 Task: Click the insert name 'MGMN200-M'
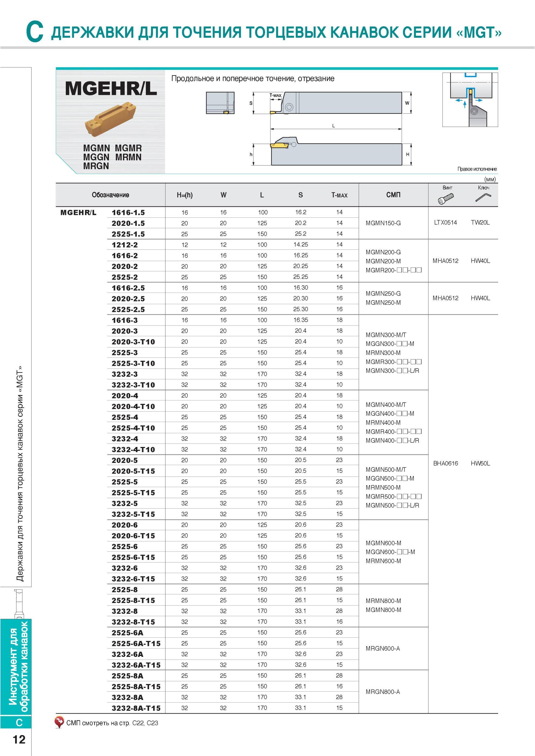[x=383, y=261]
